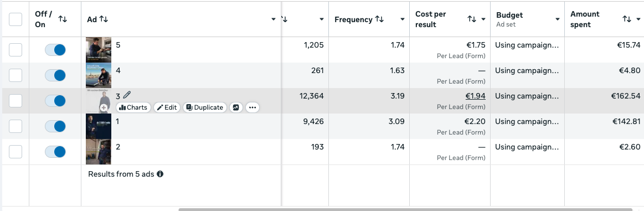The width and height of the screenshot is (644, 211).
Task: Click the €162.54 amount spent
Action: [x=626, y=96]
